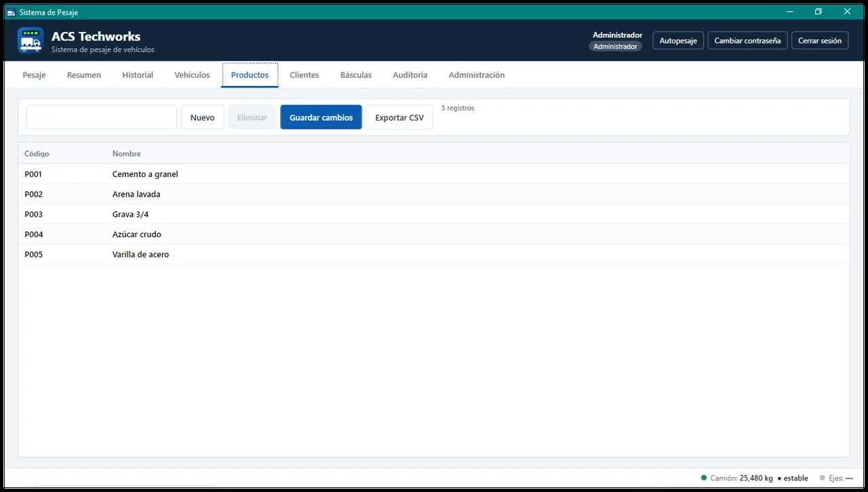Click the ACS Techworks truck scale logo

(31, 40)
